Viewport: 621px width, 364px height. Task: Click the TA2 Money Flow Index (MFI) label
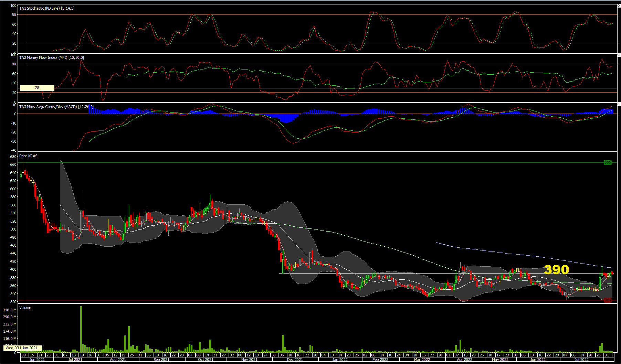click(x=52, y=57)
